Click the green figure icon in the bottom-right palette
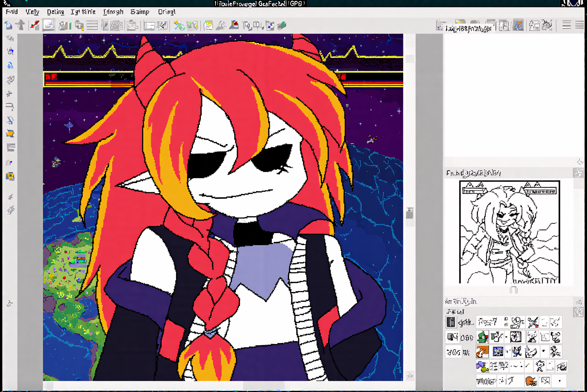This screenshot has width=587, height=392. [482, 337]
